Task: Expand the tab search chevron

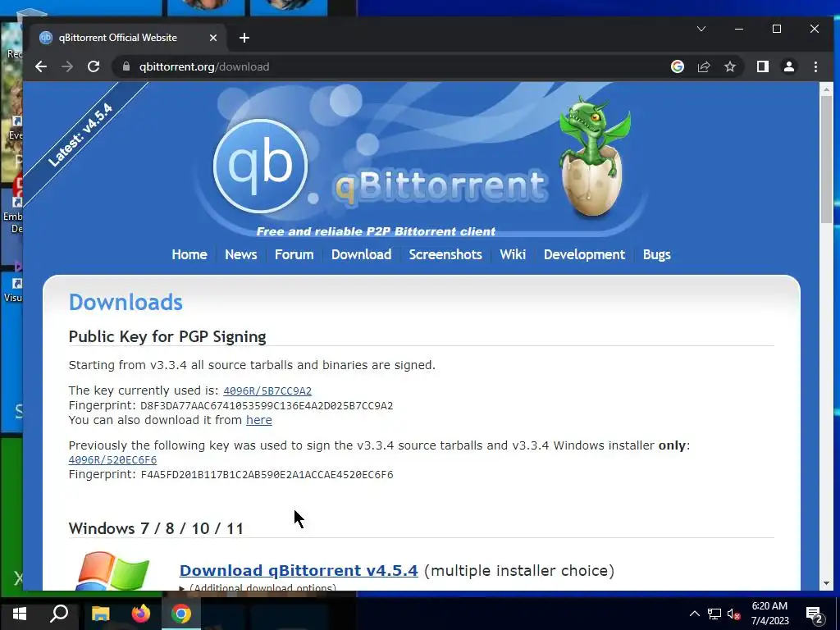Action: (701, 29)
